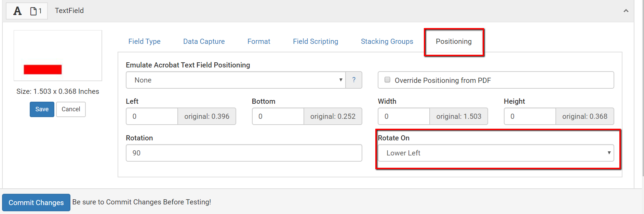Switch to the Field Type tab
Image resolution: width=644 pixels, height=214 pixels.
click(x=144, y=41)
